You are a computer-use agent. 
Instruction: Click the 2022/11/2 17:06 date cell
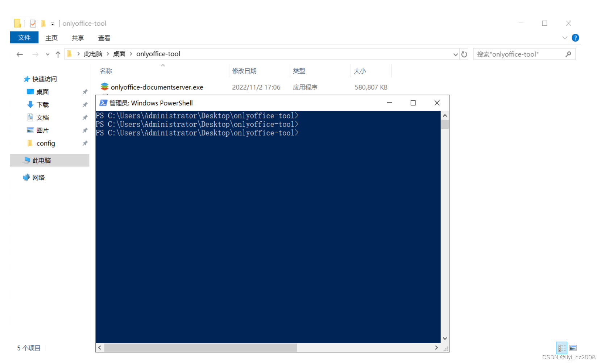click(256, 87)
